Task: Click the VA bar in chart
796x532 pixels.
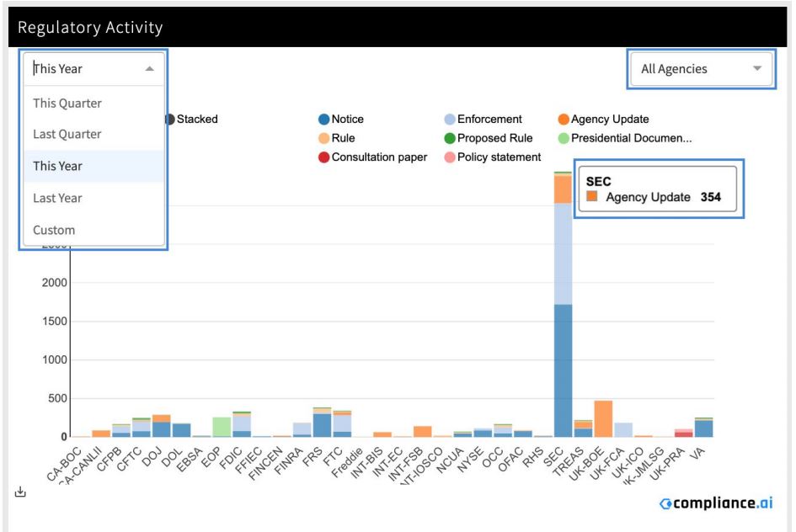Action: click(x=703, y=428)
